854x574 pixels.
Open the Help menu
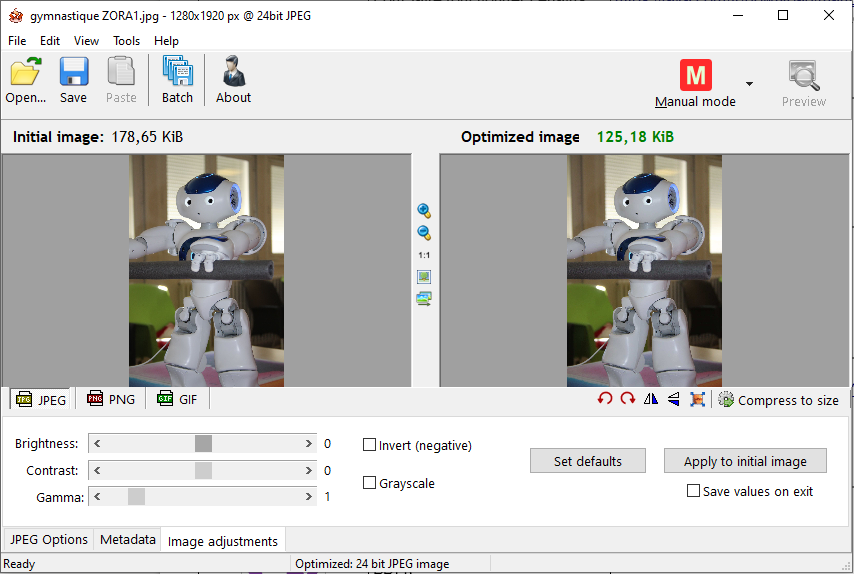(x=166, y=41)
